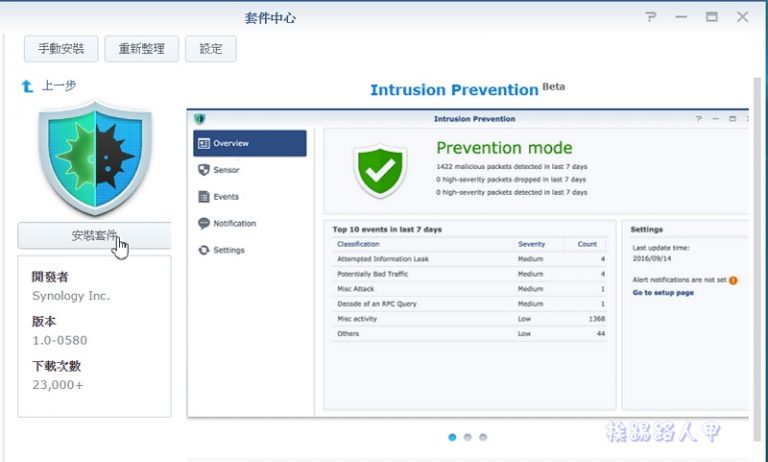Open the 設定 settings button
Image resolution: width=768 pixels, height=462 pixels.
click(x=211, y=49)
